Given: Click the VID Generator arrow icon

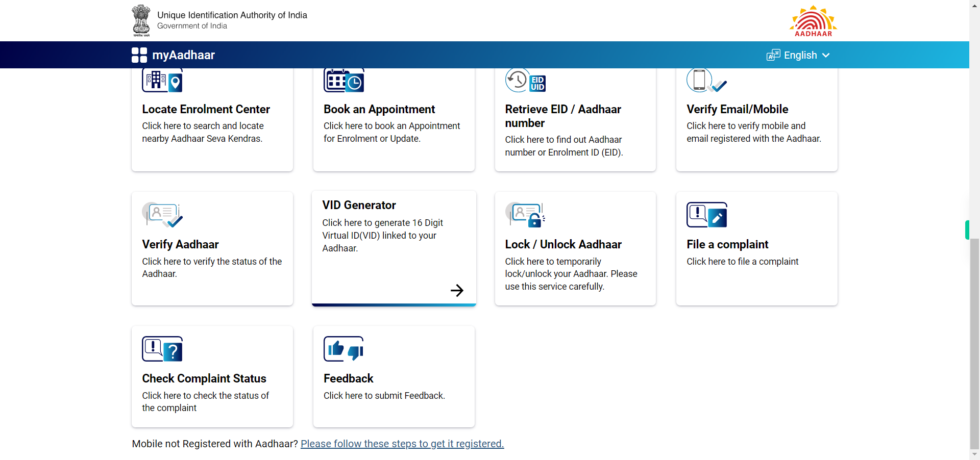Looking at the screenshot, I should 457,290.
